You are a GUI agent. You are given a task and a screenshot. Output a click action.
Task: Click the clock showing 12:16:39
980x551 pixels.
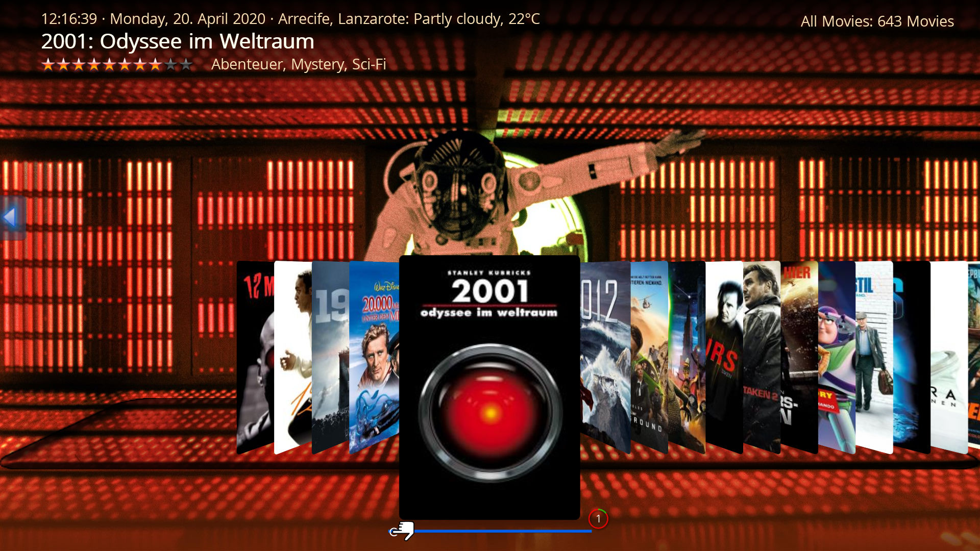(x=69, y=19)
